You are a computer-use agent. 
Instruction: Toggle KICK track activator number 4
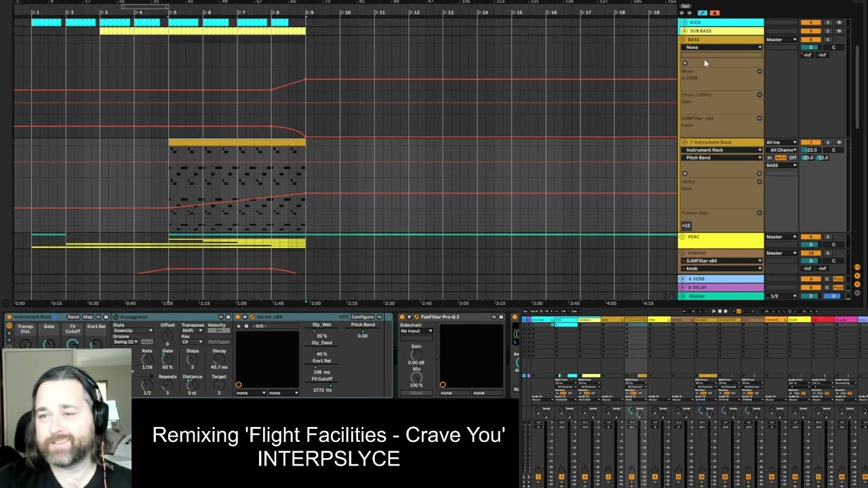(x=810, y=22)
